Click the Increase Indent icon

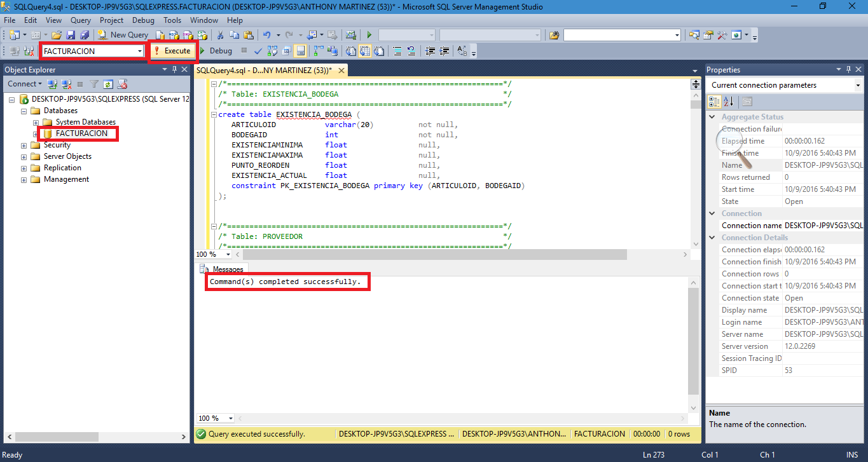tap(444, 51)
